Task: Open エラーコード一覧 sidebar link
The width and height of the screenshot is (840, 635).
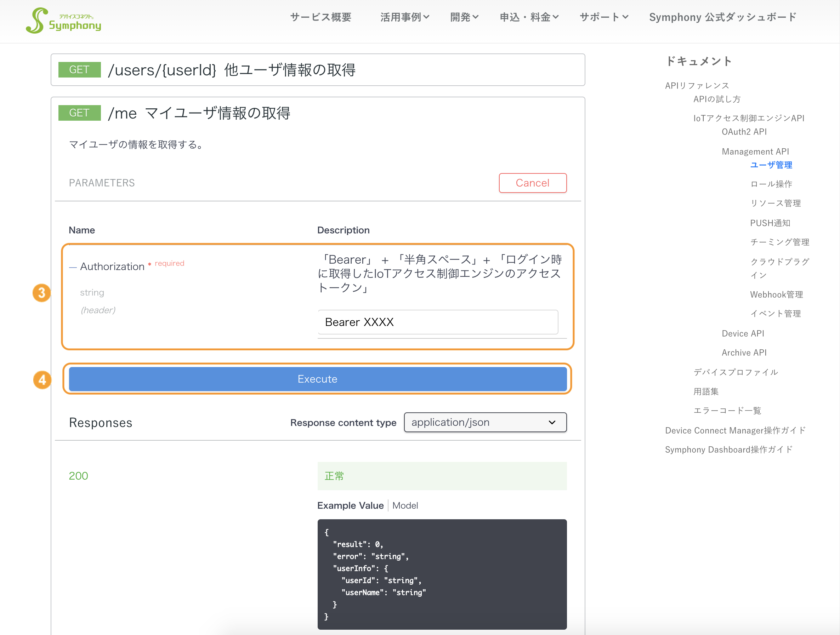Action: pyautogui.click(x=727, y=411)
